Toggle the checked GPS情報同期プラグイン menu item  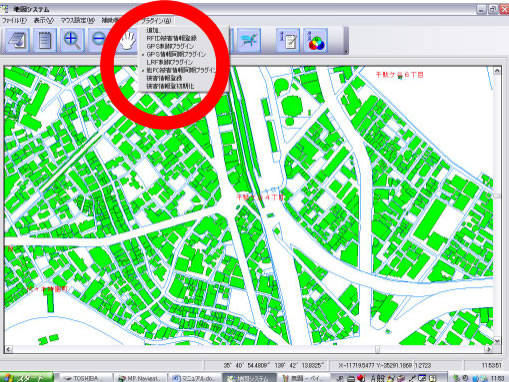pyautogui.click(x=176, y=54)
